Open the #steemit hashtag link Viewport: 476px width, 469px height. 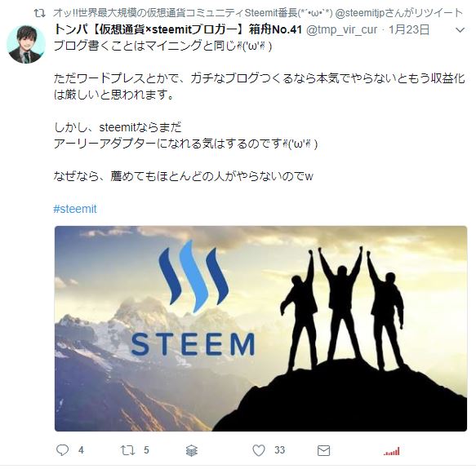point(75,209)
